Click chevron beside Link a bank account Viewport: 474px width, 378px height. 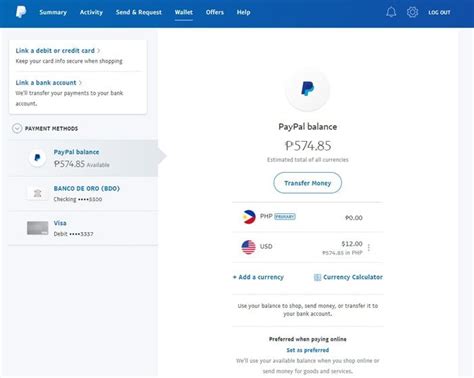tap(80, 83)
